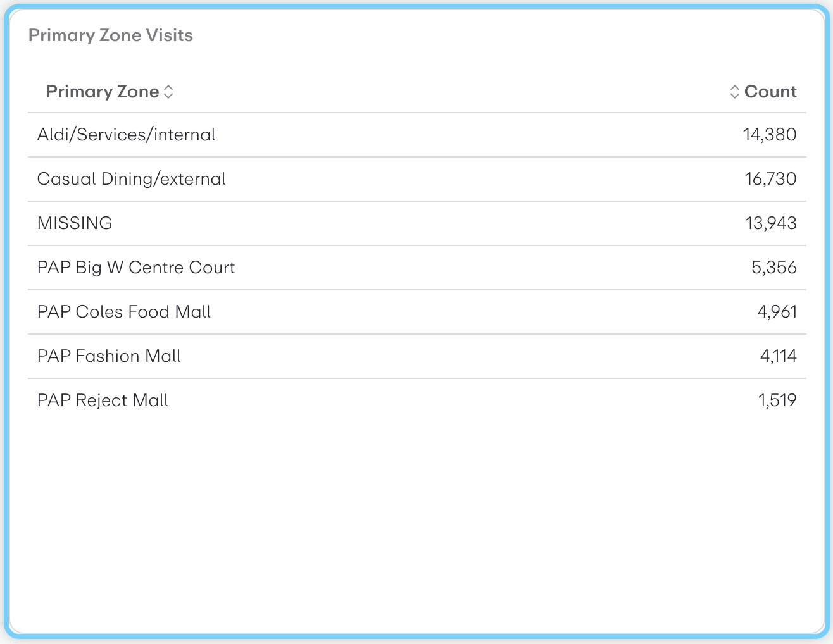Image resolution: width=833 pixels, height=644 pixels.
Task: Click the sort arrows beside Primary Zone
Action: [168, 92]
